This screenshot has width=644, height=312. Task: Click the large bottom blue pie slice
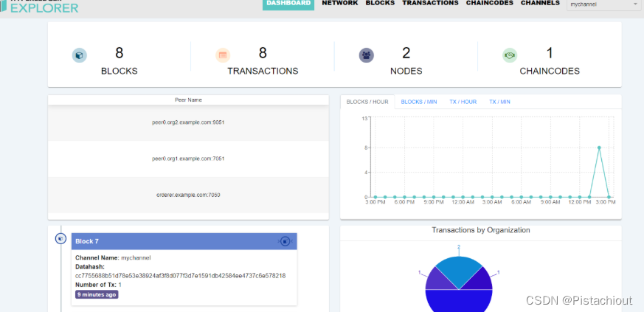(x=459, y=302)
